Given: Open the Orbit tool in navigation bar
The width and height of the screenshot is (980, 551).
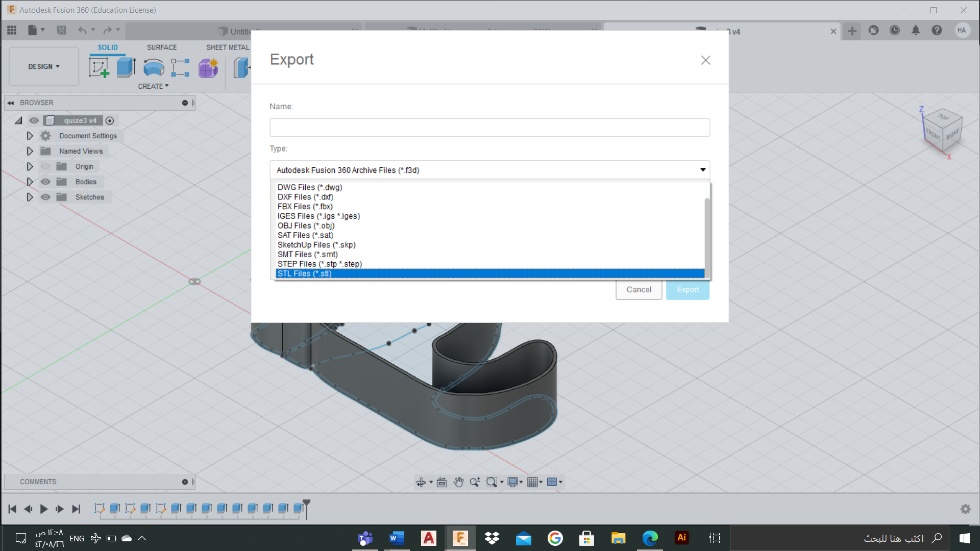Looking at the screenshot, I should point(421,482).
